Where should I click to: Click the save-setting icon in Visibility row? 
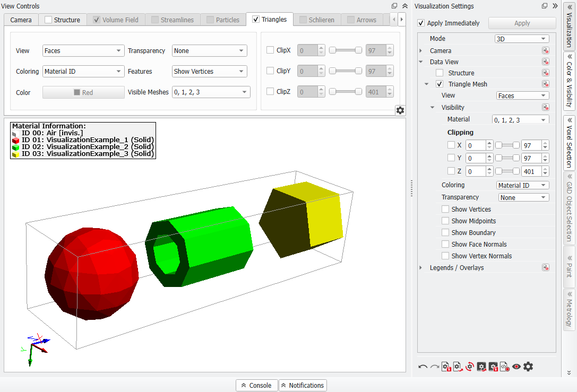coord(546,107)
